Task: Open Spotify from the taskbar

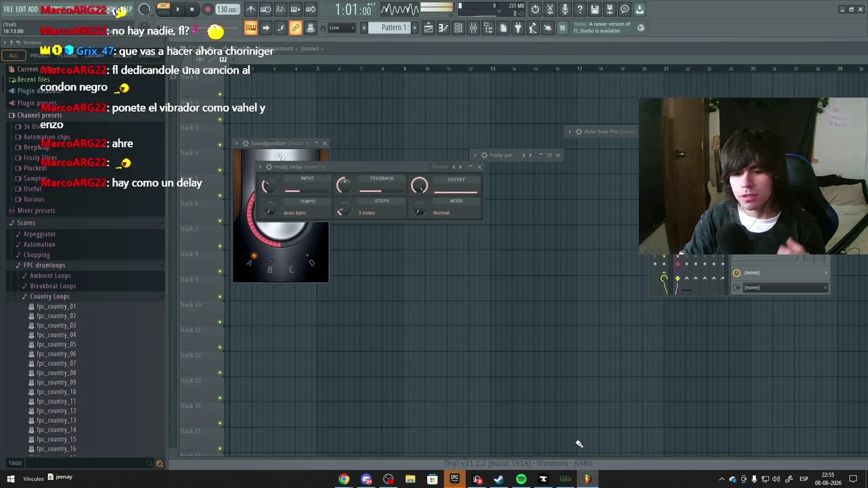Action: 521,479
